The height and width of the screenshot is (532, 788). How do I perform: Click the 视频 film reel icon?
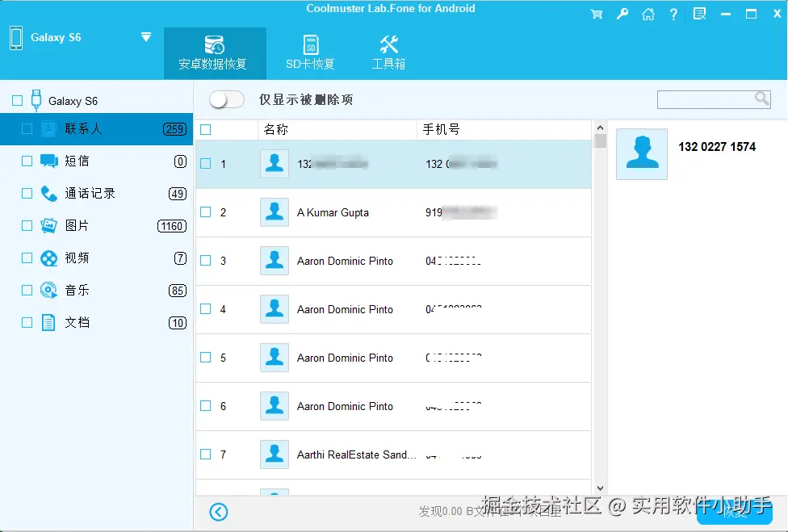coord(48,258)
